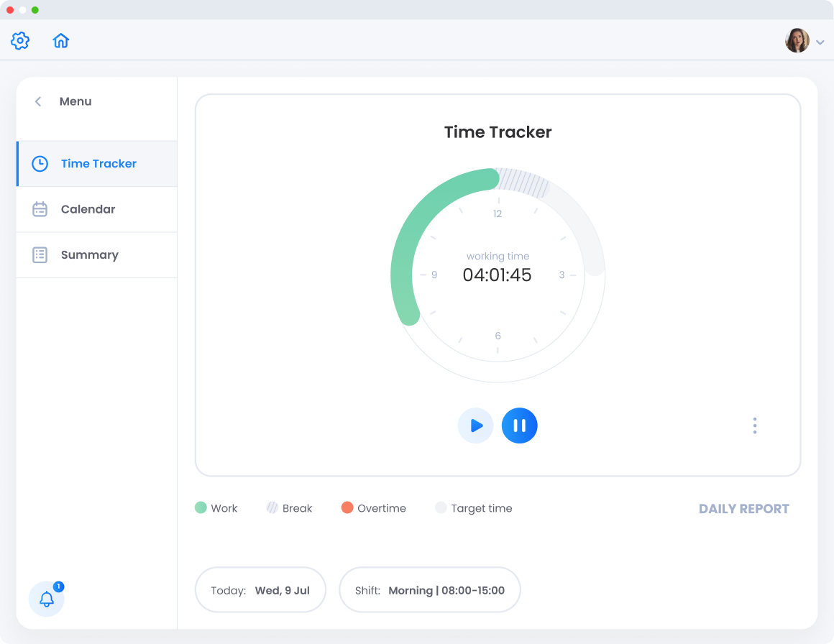Go to home using house icon

click(61, 41)
